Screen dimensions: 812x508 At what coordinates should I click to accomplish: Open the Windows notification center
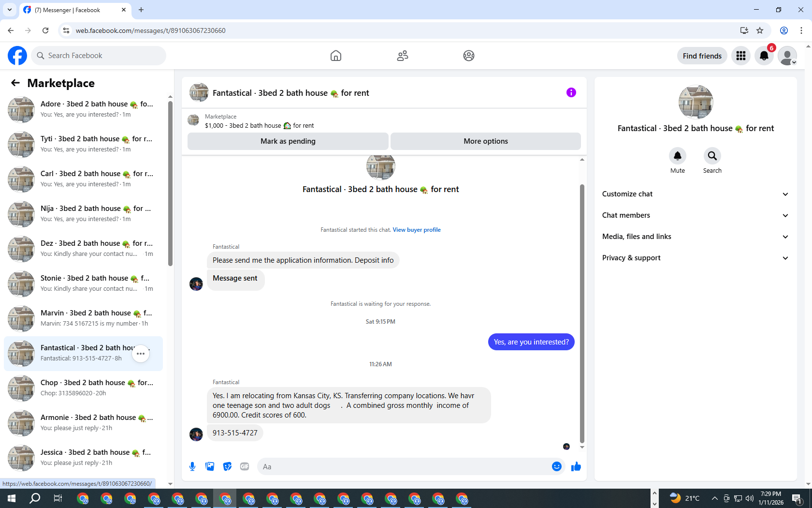(x=797, y=498)
